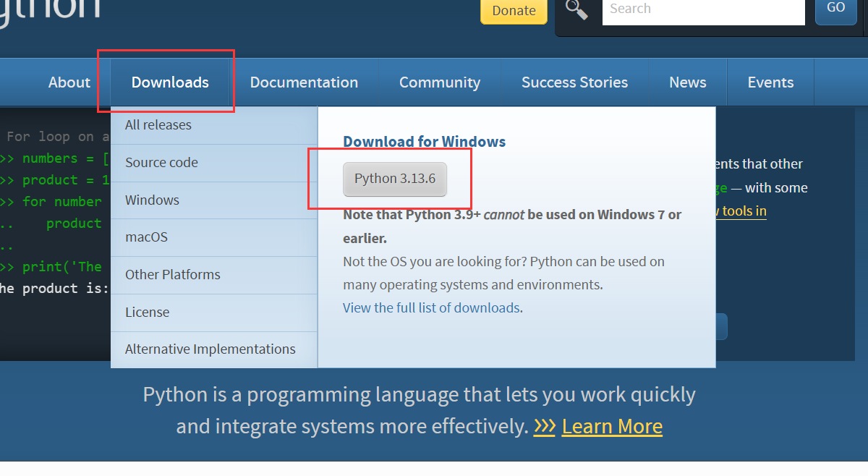Click the 'he product is:' output line
Viewport: 868px width, 476px height.
coord(54,289)
